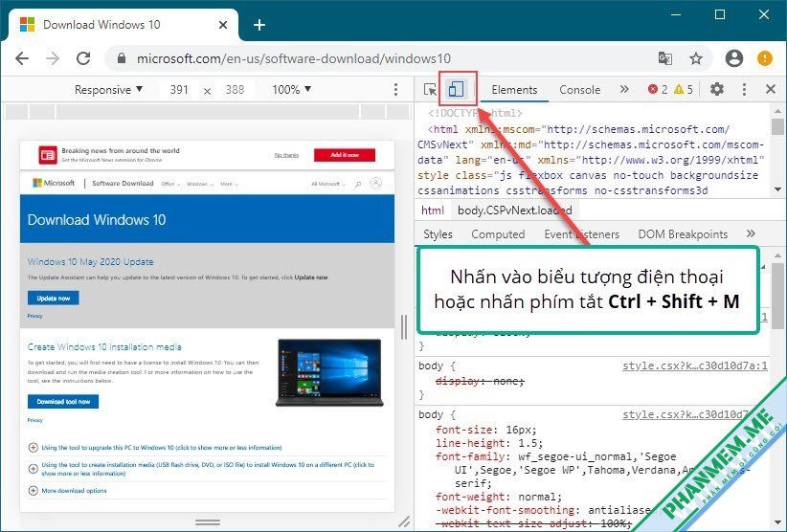The image size is (787, 532).
Task: Open DevTools three-dot customize menu
Action: (744, 89)
